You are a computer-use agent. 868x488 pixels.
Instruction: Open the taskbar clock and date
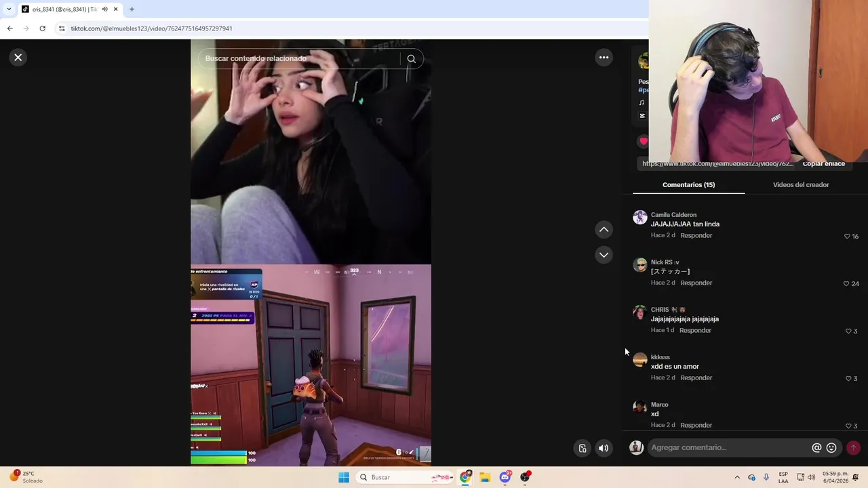[x=835, y=477]
